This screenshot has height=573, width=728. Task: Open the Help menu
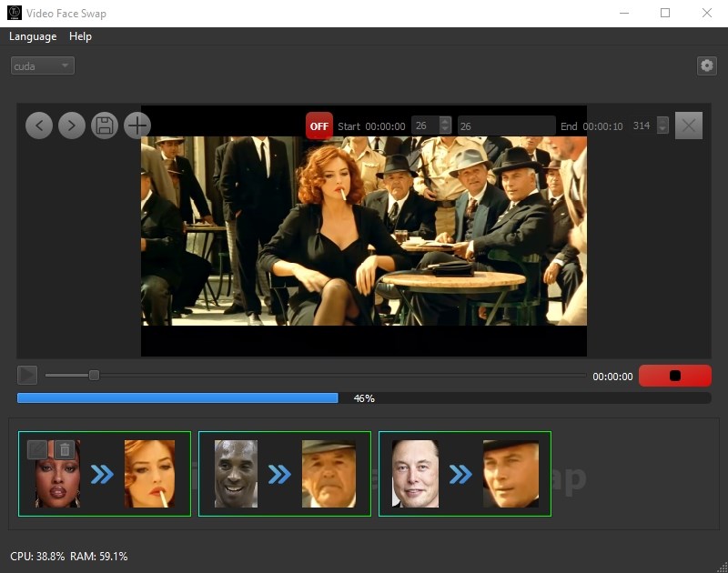click(x=80, y=36)
